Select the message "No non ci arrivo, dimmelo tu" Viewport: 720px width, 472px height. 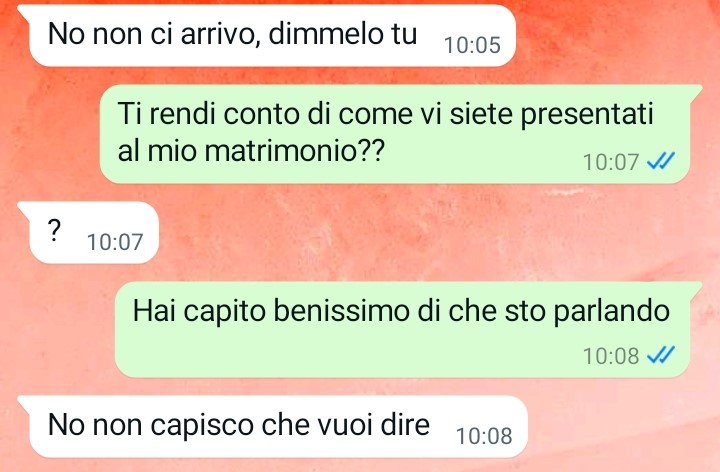(x=272, y=36)
